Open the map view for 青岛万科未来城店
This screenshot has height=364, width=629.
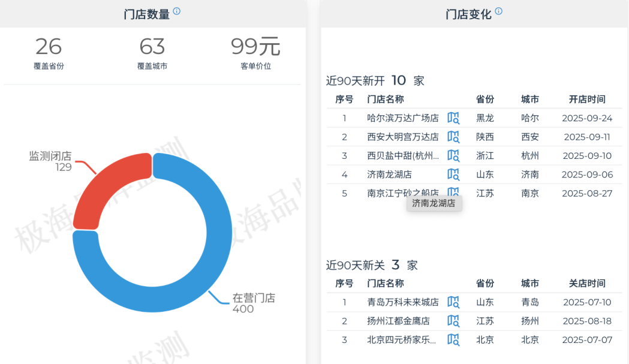454,303
